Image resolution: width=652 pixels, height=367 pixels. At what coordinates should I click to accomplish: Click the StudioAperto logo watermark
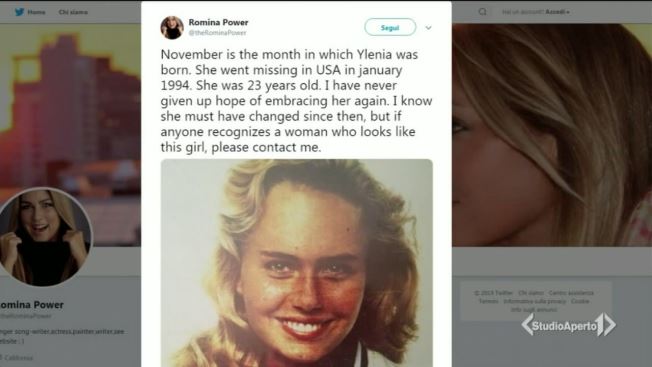[x=569, y=325]
